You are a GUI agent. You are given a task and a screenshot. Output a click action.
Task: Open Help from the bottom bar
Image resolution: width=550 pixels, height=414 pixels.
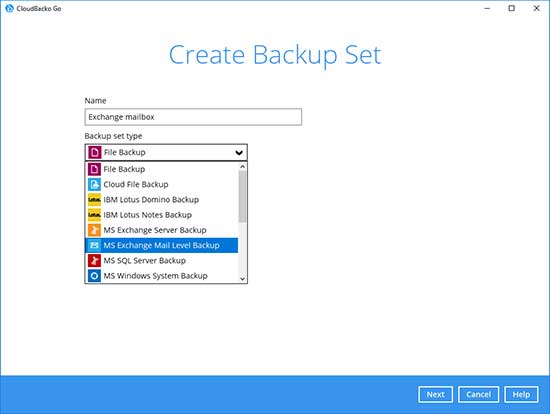[x=521, y=395]
